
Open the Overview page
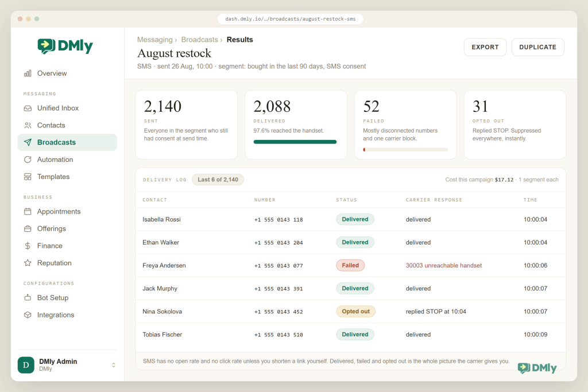68,73
